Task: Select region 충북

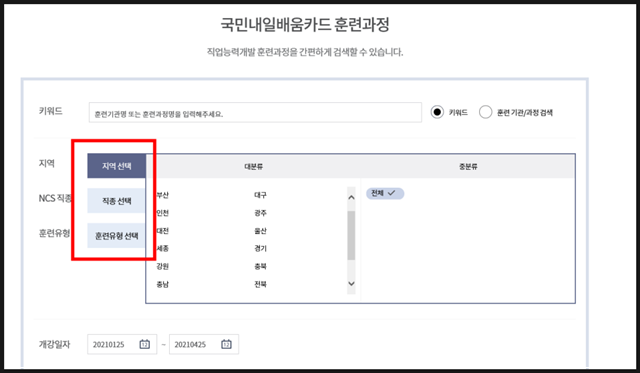Action: [260, 266]
